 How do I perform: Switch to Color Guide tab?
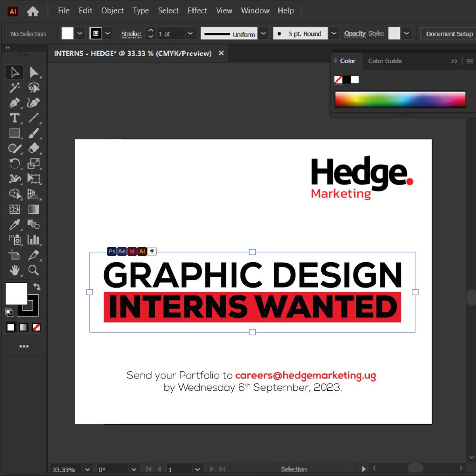(385, 61)
